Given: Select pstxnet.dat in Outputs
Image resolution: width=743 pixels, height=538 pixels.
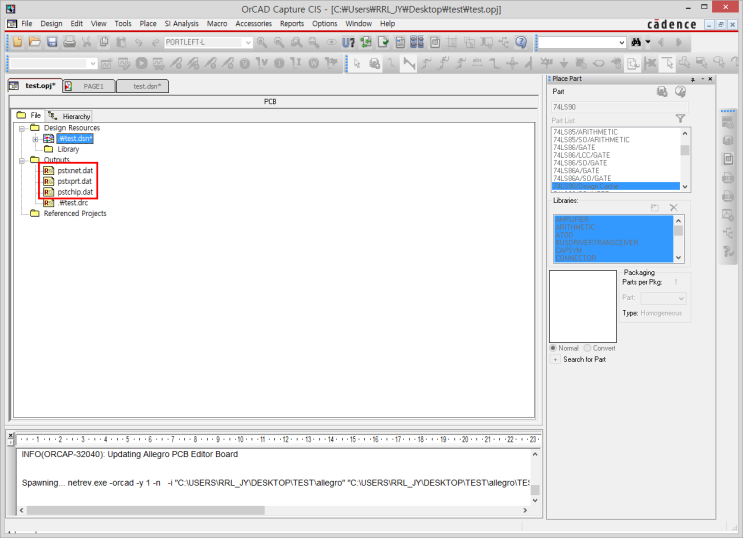Looking at the screenshot, I should (x=75, y=171).
